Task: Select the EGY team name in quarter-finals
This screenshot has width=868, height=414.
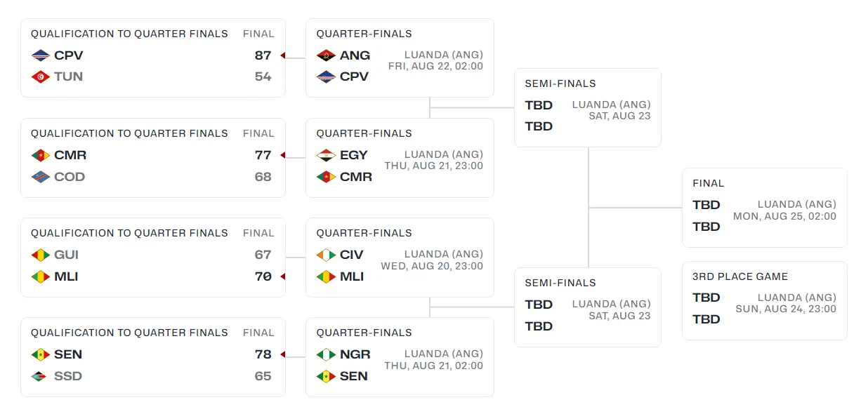Action: pos(354,155)
